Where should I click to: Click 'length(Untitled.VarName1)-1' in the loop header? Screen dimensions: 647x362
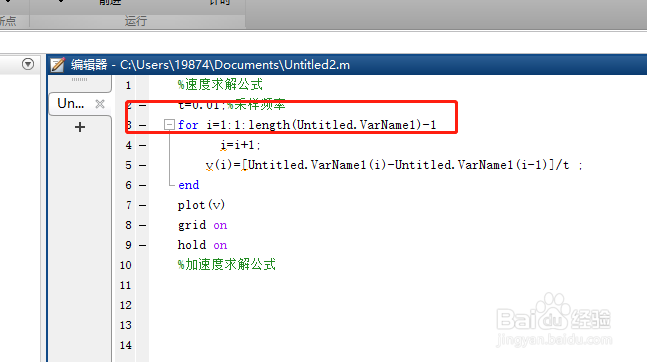pyautogui.click(x=342, y=125)
